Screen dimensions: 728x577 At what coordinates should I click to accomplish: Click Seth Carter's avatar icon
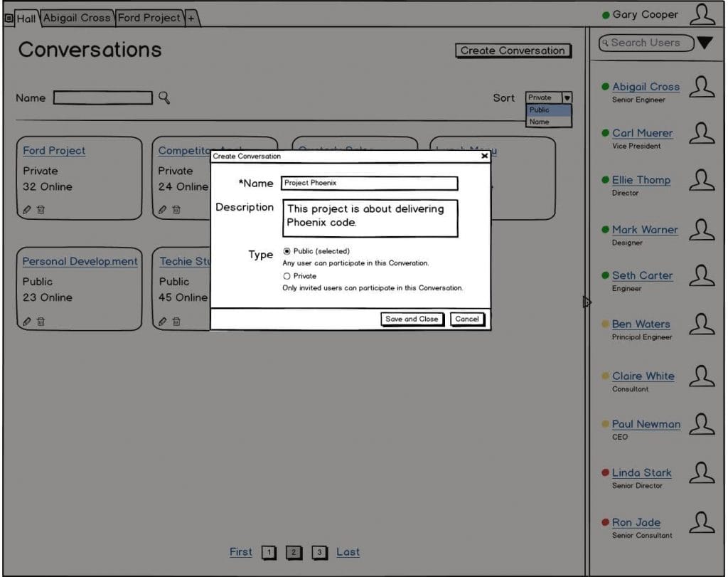702,275
